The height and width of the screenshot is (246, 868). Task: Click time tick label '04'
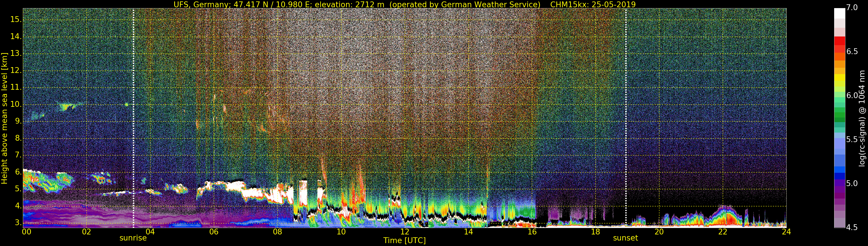click(150, 232)
